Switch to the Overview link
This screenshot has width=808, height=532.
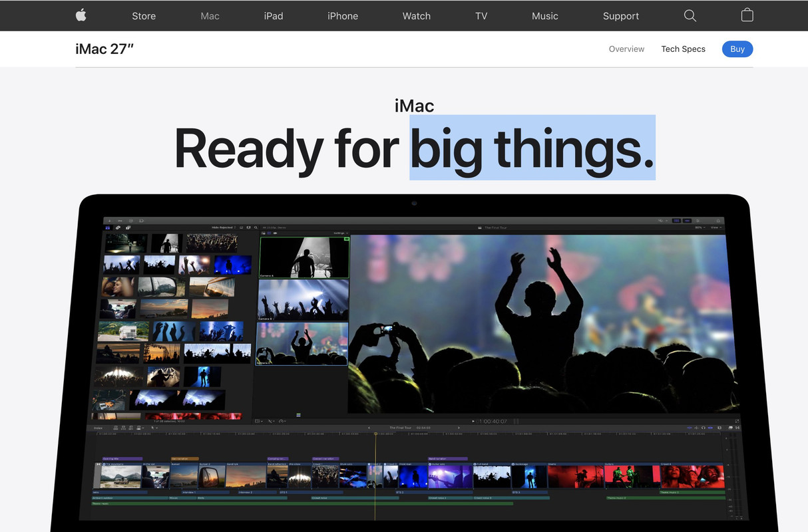coord(626,49)
